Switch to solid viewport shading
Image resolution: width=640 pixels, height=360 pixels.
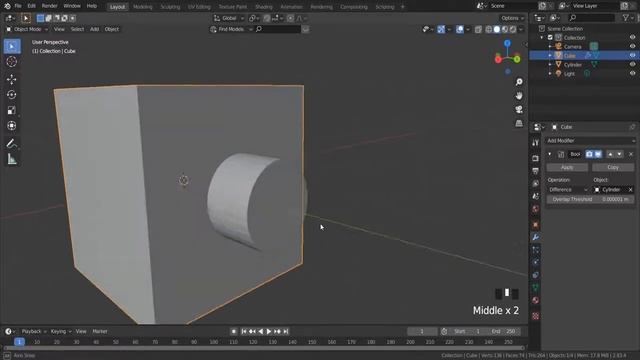click(497, 29)
